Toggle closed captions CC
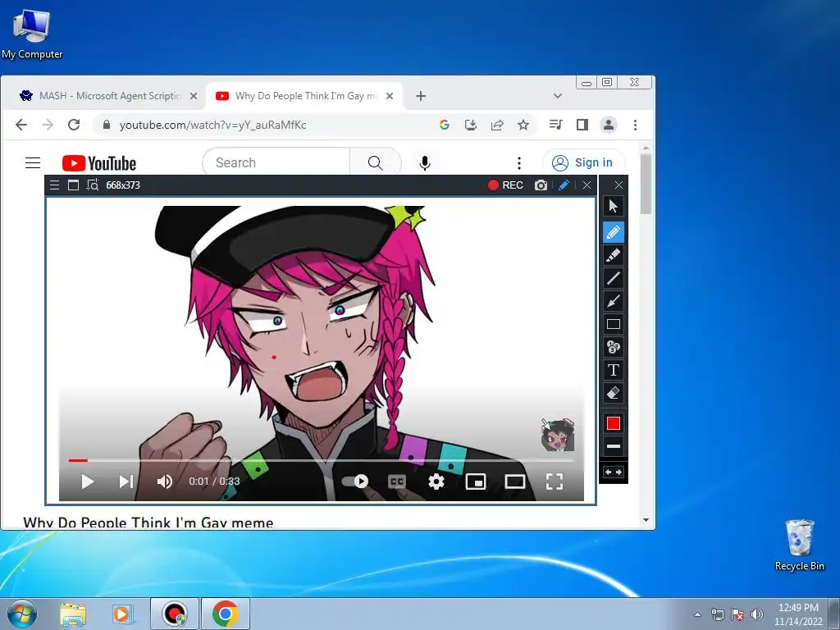The image size is (840, 630). coord(396,481)
